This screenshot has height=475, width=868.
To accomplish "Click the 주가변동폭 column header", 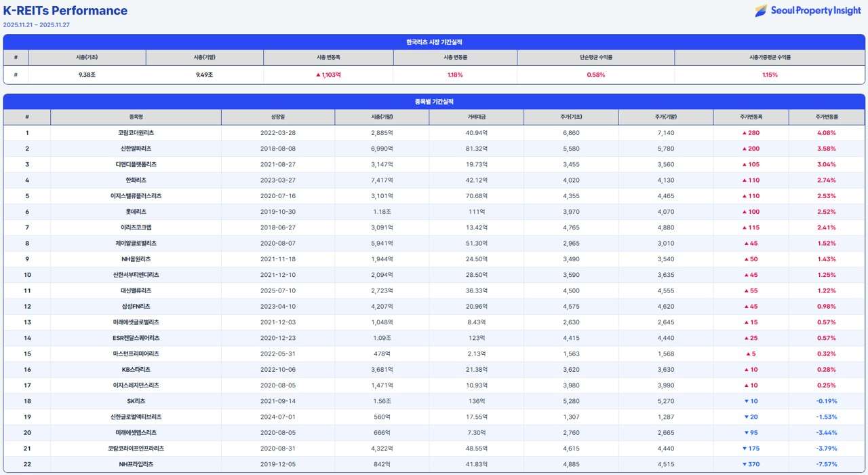I will (751, 117).
